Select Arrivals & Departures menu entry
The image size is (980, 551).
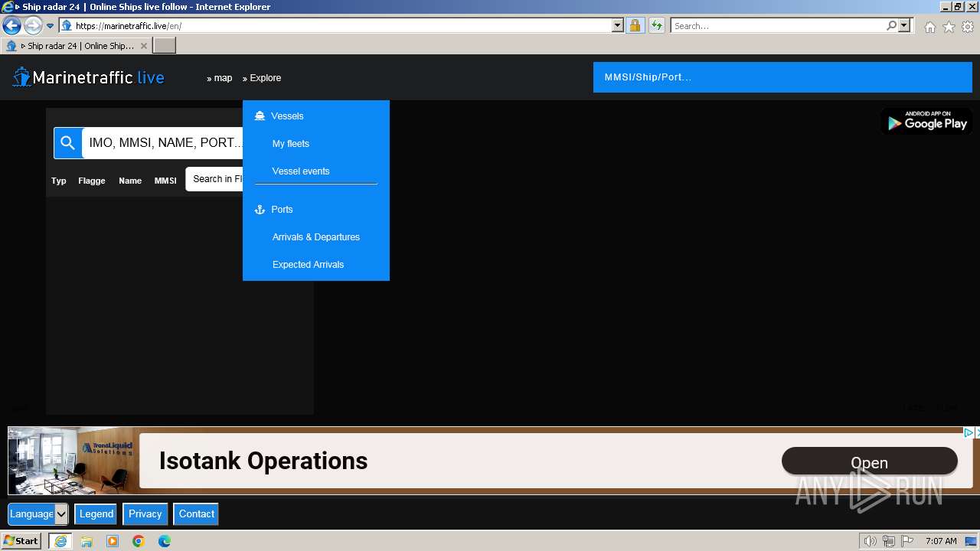point(316,237)
